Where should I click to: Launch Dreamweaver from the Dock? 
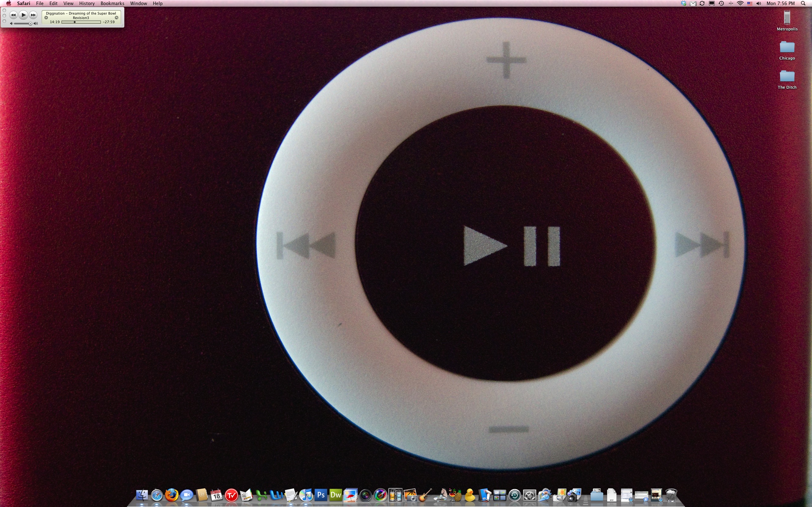336,495
